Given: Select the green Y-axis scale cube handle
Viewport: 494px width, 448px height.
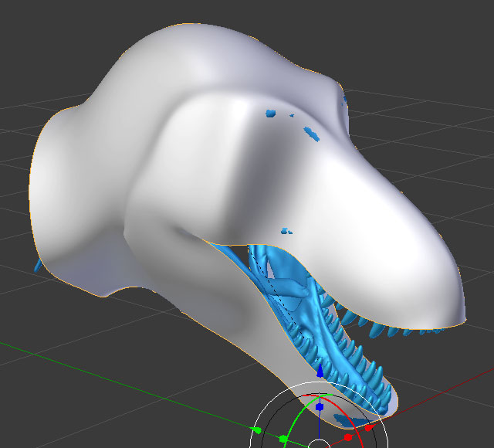Looking at the screenshot, I should [x=283, y=439].
